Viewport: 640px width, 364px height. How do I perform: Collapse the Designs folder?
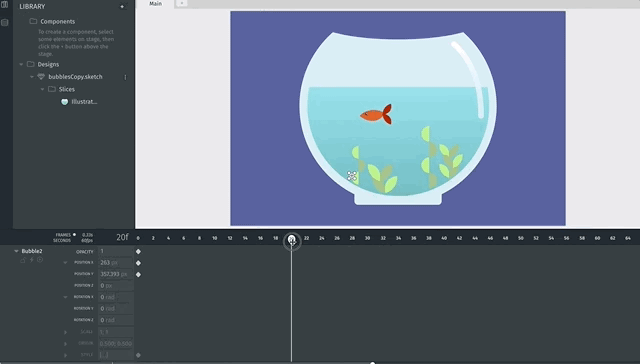[21, 64]
